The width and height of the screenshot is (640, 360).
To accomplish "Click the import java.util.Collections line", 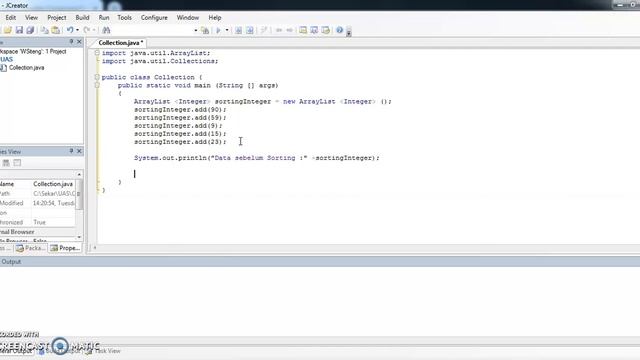I will pyautogui.click(x=160, y=61).
